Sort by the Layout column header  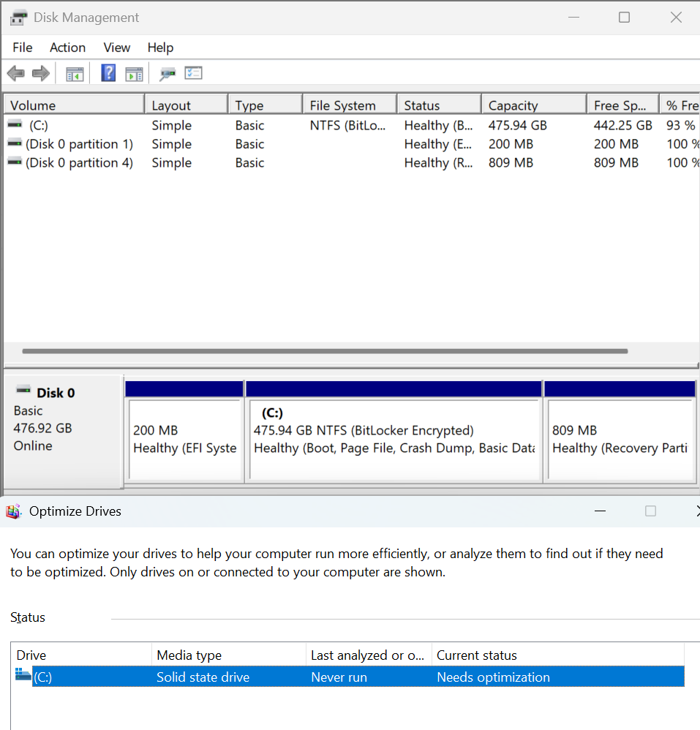[x=187, y=105]
